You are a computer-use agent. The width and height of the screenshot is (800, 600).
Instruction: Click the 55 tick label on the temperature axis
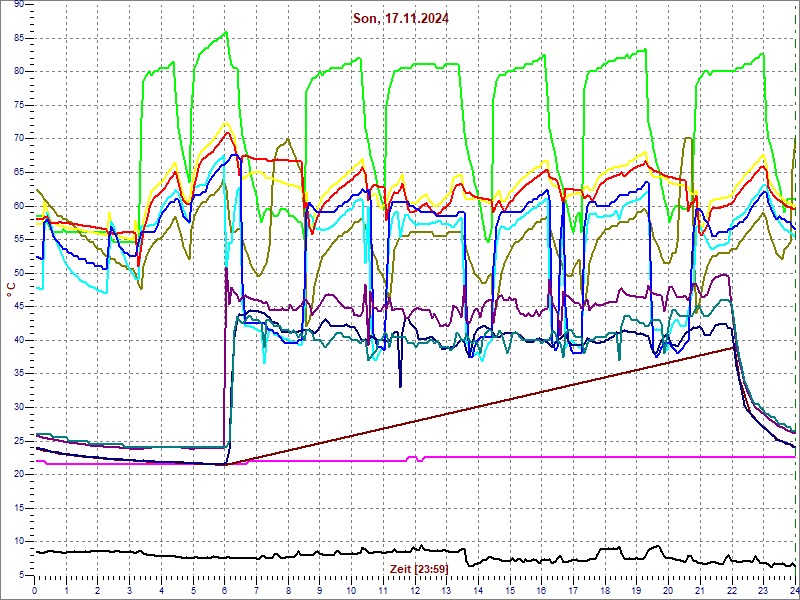pos(19,240)
